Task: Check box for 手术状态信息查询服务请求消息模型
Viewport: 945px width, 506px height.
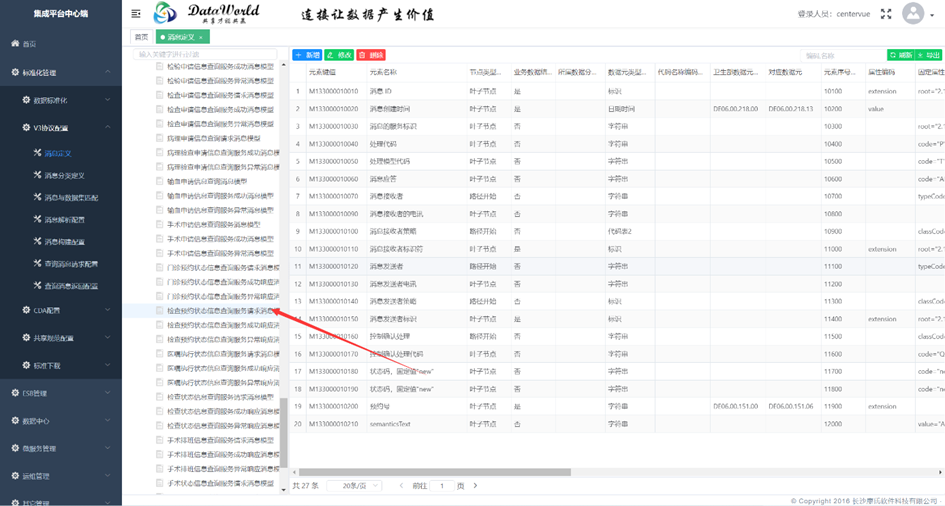Action: [x=160, y=483]
